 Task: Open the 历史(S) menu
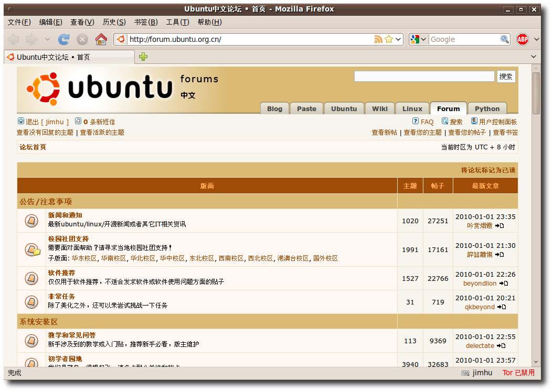[x=114, y=22]
